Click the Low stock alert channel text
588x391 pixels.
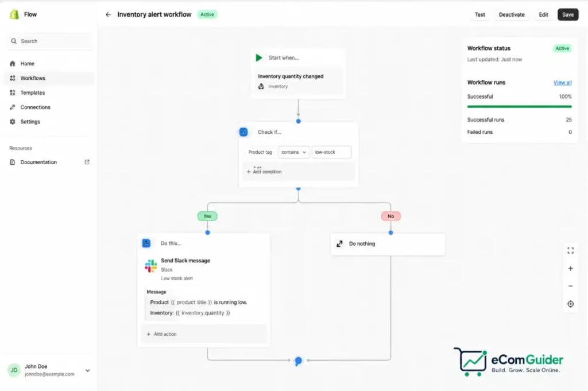pyautogui.click(x=177, y=278)
